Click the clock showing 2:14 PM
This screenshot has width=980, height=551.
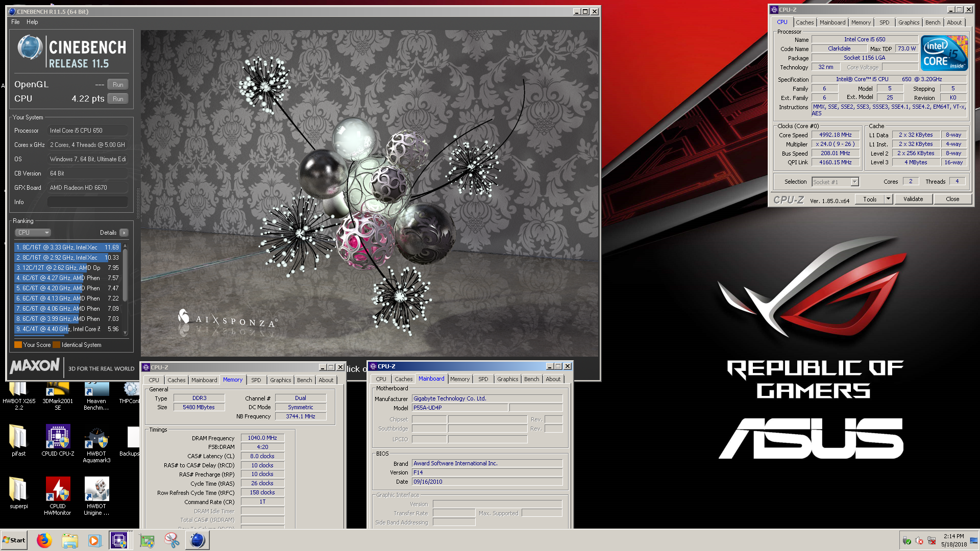pyautogui.click(x=954, y=540)
